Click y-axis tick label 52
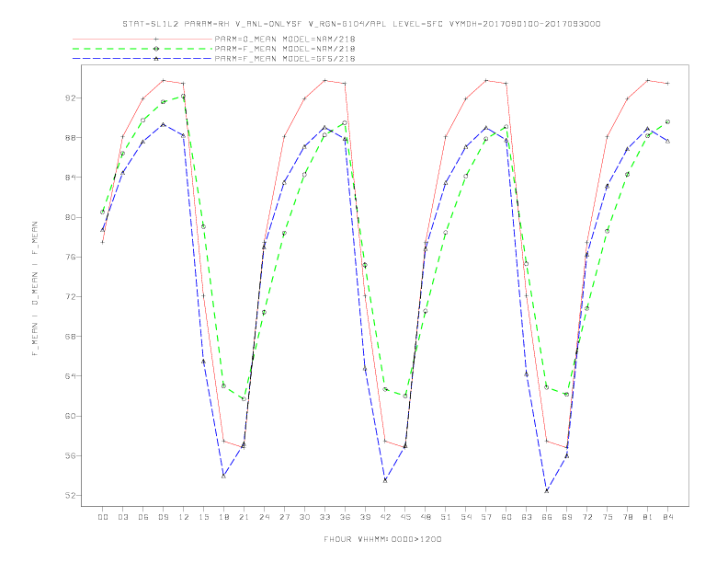The image size is (728, 563). pyautogui.click(x=71, y=496)
